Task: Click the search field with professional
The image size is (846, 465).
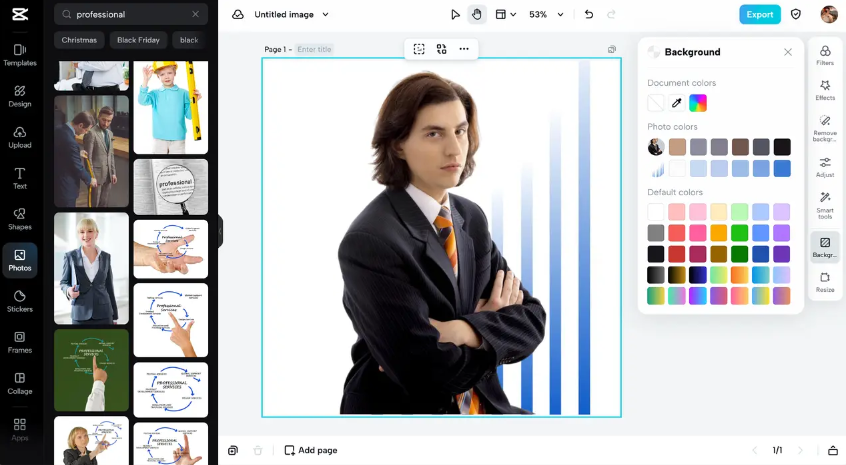Action: [x=131, y=15]
